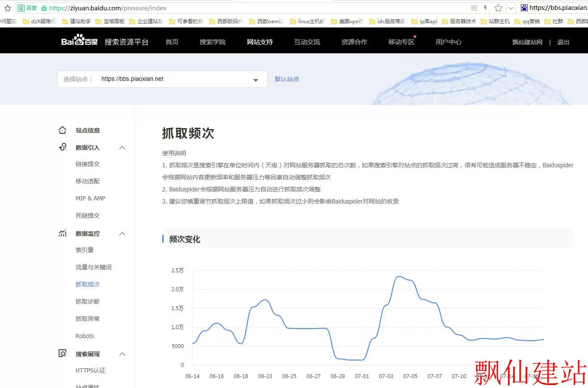Viewport: 588px width, 388px height.
Task: Open the ip库api bookmark folder
Action: pyautogui.click(x=424, y=21)
